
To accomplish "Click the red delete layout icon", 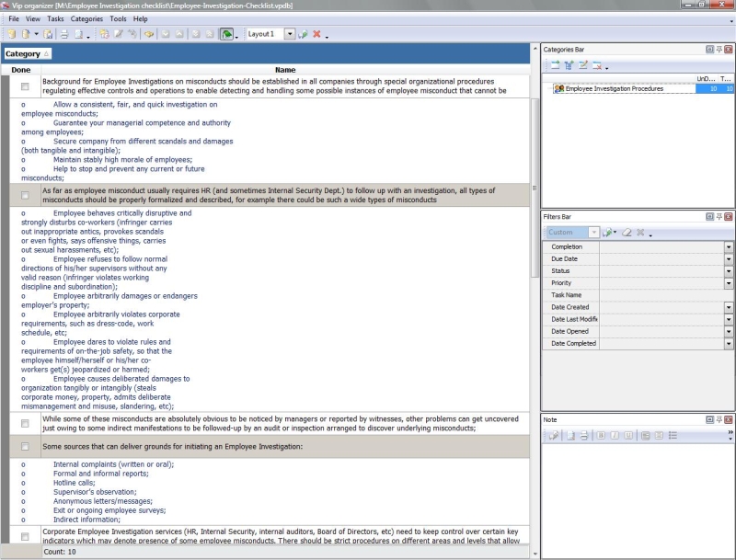I will (316, 34).
